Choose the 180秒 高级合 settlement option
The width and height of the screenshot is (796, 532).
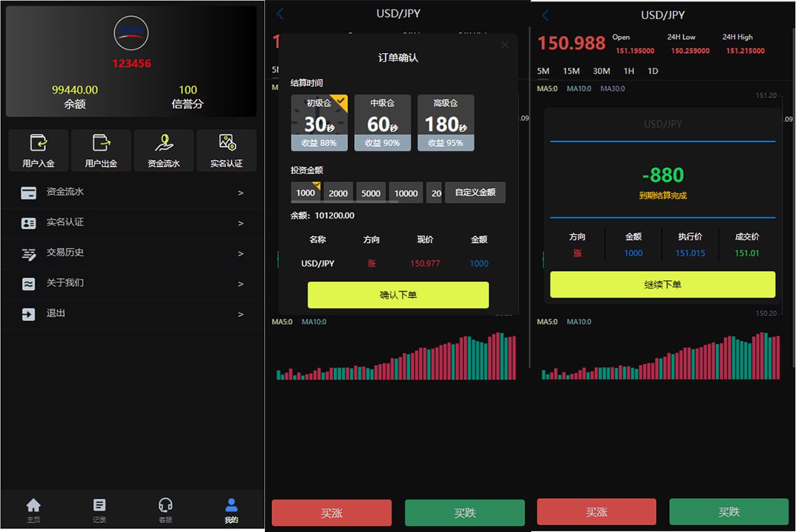(446, 122)
